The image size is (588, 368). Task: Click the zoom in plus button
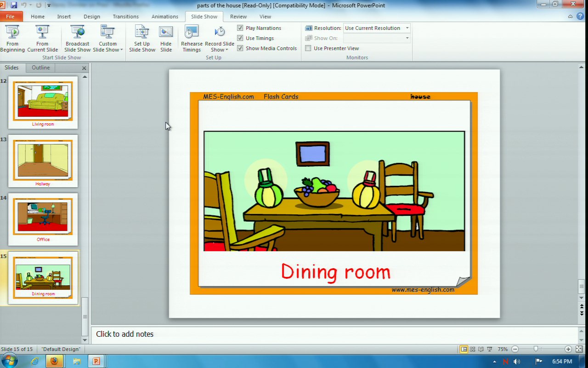pos(568,349)
